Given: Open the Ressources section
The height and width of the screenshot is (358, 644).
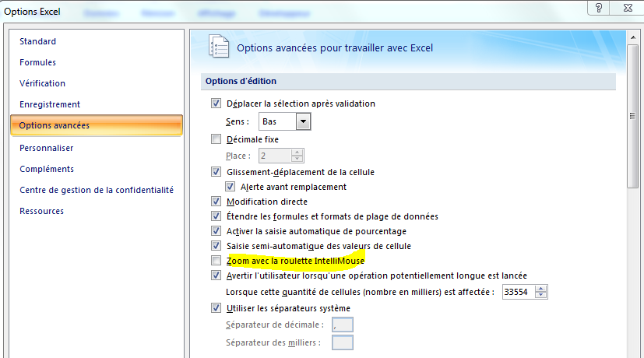Looking at the screenshot, I should point(41,211).
